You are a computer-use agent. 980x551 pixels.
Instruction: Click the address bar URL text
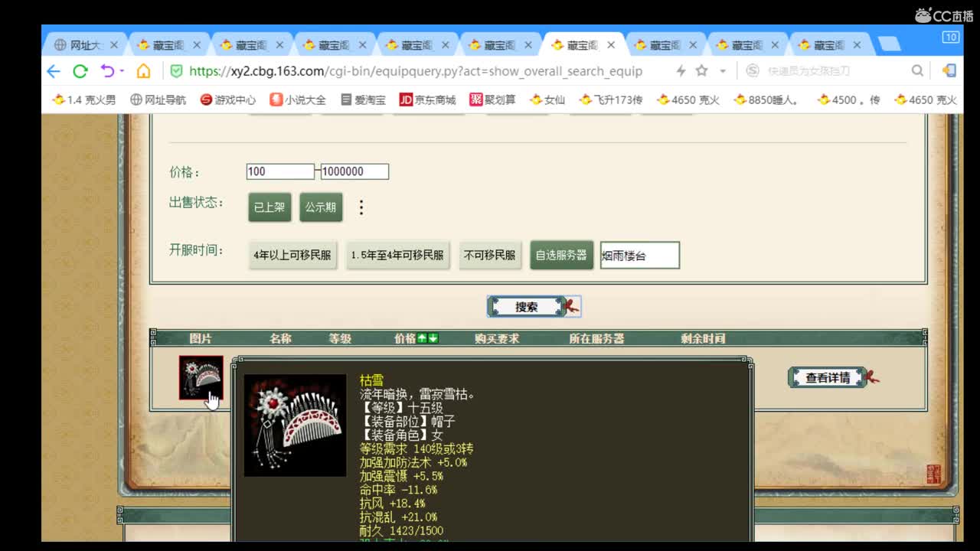click(416, 71)
